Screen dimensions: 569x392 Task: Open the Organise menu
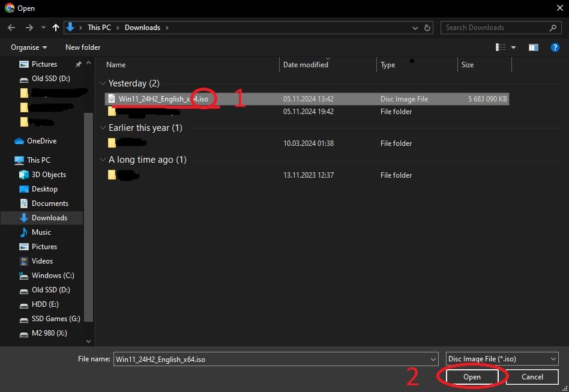(29, 47)
